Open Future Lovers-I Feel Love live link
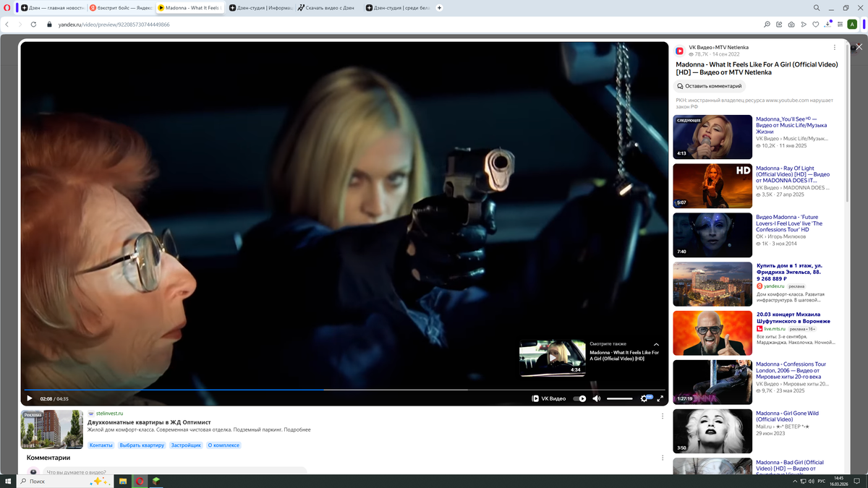The image size is (868, 488). (789, 223)
